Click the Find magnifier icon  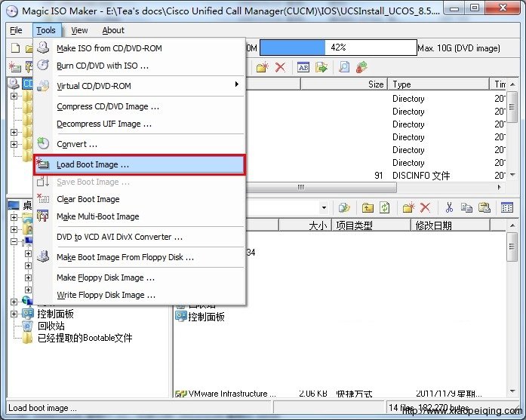[x=344, y=67]
